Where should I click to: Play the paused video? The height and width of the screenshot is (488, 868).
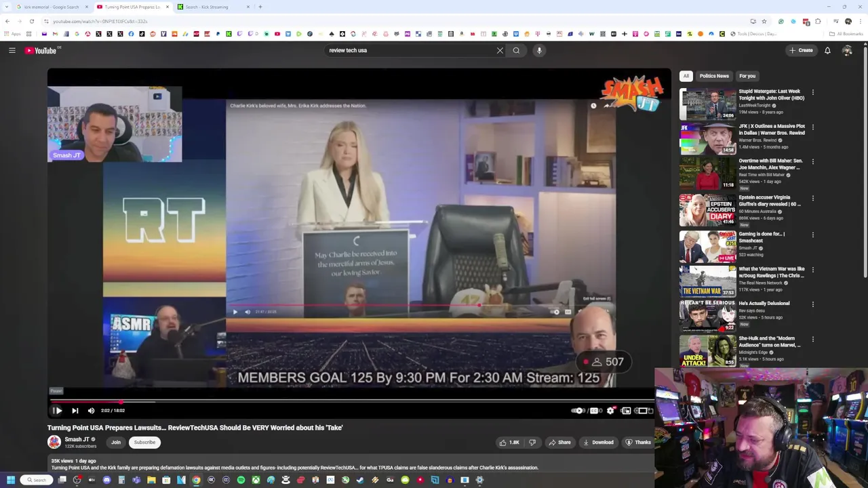coord(57,410)
